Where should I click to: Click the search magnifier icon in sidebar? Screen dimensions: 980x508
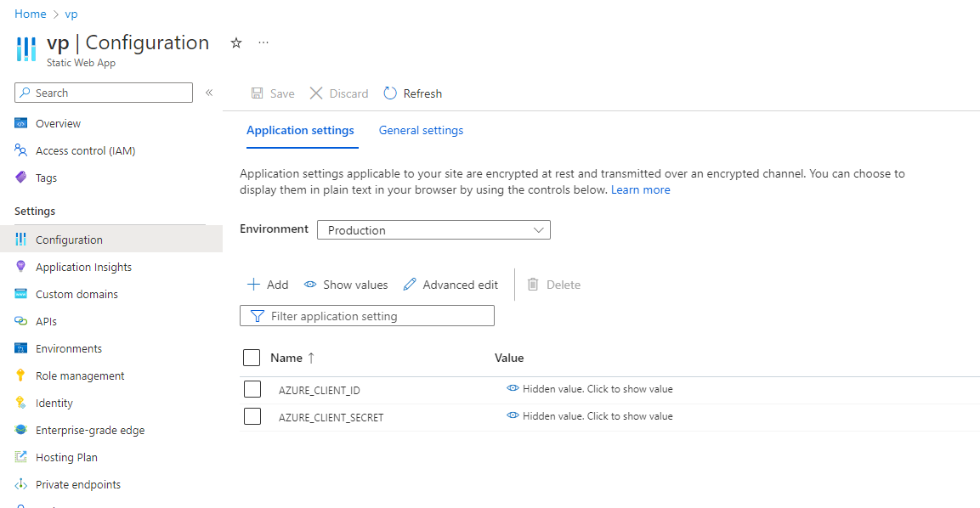tap(25, 93)
